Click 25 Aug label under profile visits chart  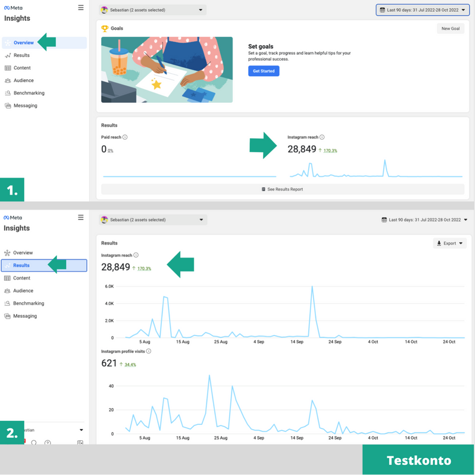pos(221,439)
